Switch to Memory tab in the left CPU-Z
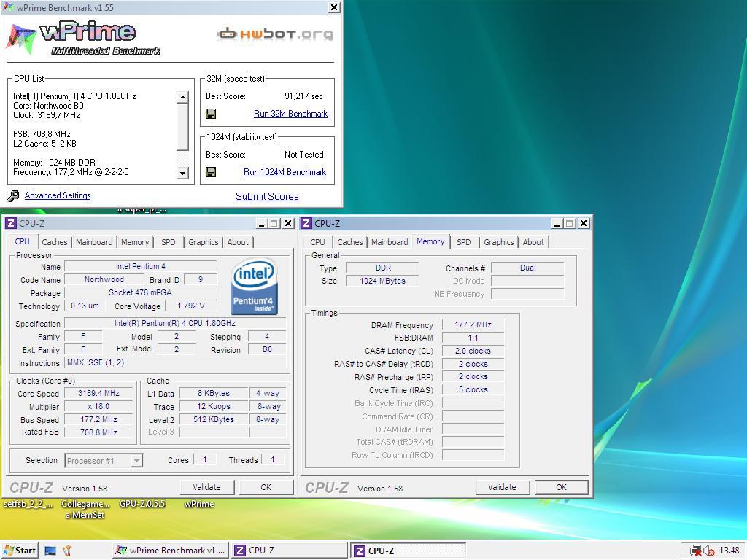Screen dimensions: 747x560 135,242
